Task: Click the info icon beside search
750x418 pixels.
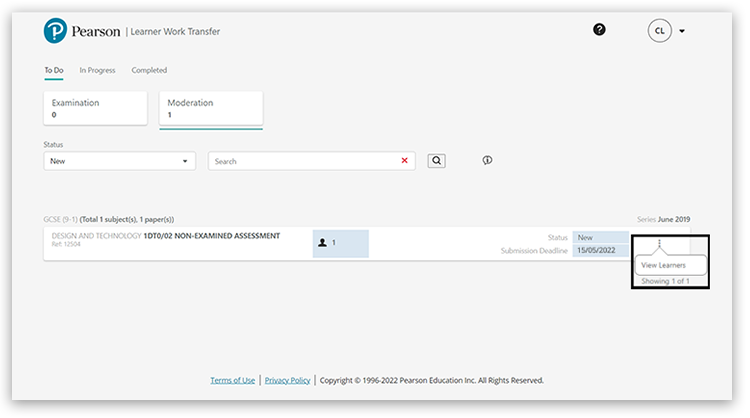Action: [x=487, y=160]
